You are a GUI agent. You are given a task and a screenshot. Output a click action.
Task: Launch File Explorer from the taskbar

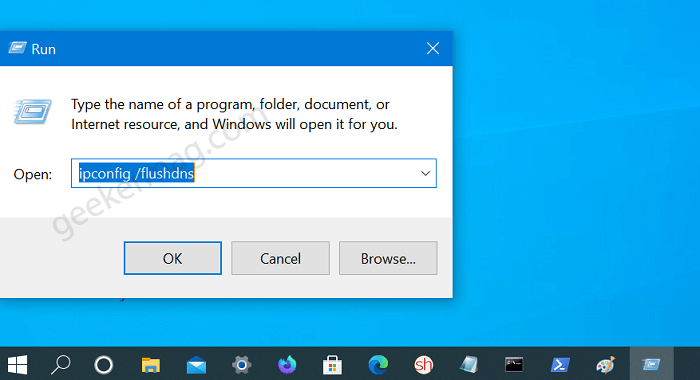(150, 365)
